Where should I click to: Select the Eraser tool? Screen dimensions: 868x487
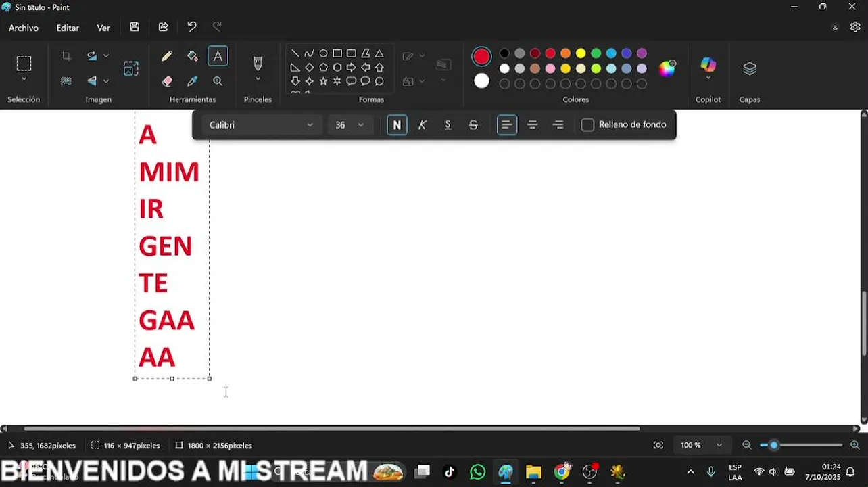(x=167, y=81)
